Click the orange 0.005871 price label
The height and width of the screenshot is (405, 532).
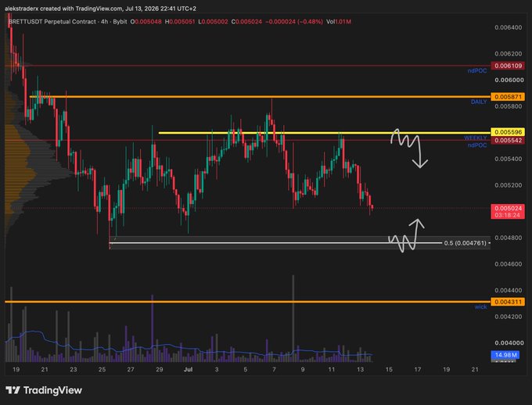point(508,97)
